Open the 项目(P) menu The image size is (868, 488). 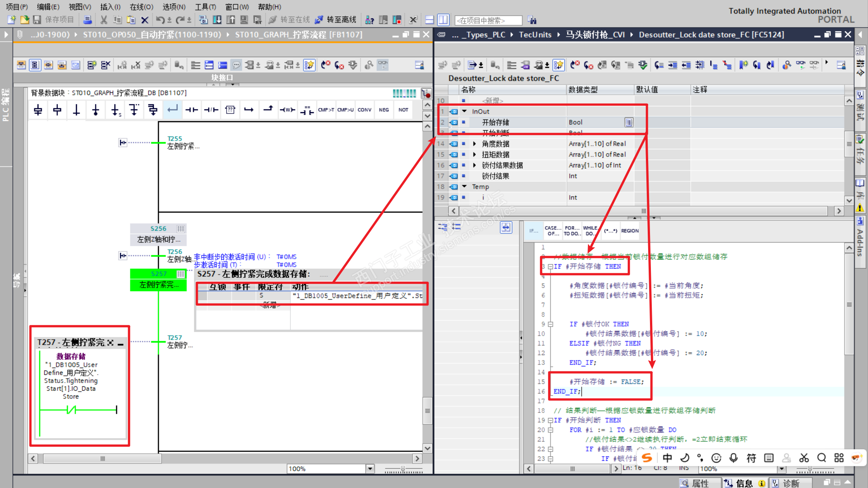[17, 7]
